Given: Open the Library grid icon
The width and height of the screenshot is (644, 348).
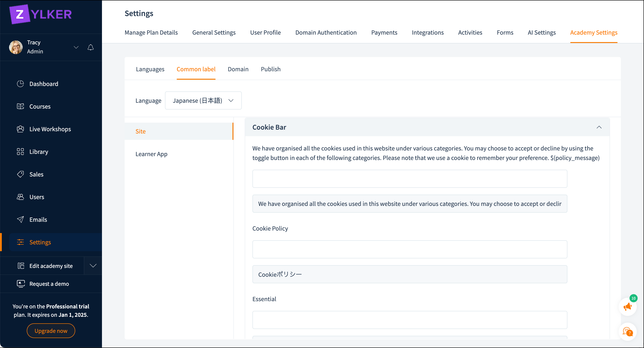Looking at the screenshot, I should [20, 152].
